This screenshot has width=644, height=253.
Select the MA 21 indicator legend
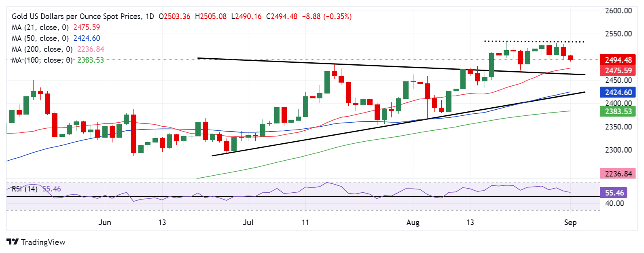click(40, 28)
